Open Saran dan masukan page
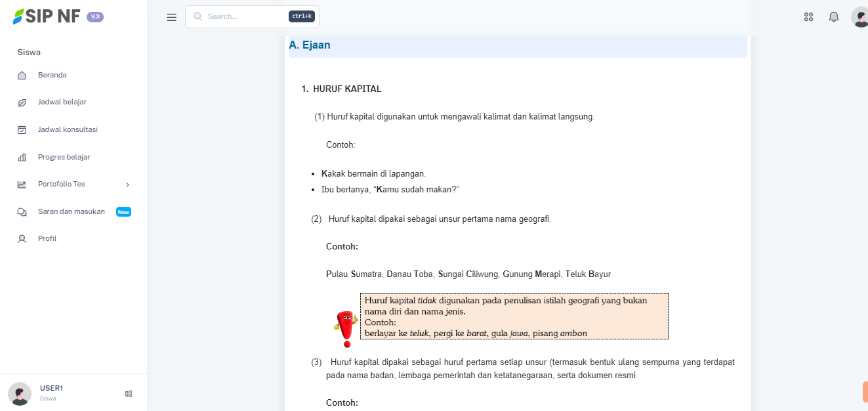This screenshot has width=868, height=411. (72, 211)
